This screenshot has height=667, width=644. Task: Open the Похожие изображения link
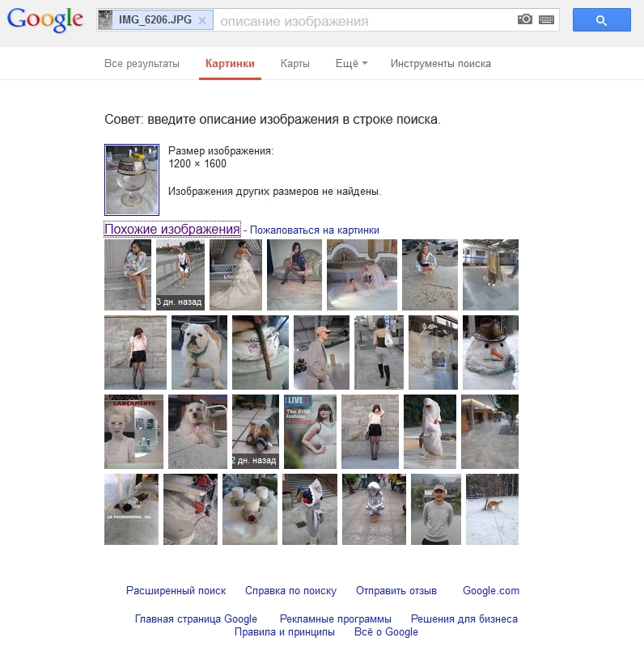[172, 230]
